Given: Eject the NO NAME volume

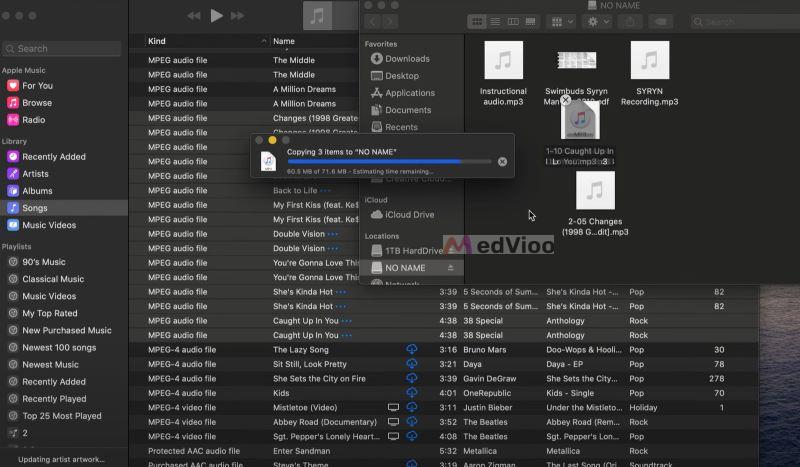Looking at the screenshot, I should pos(451,267).
